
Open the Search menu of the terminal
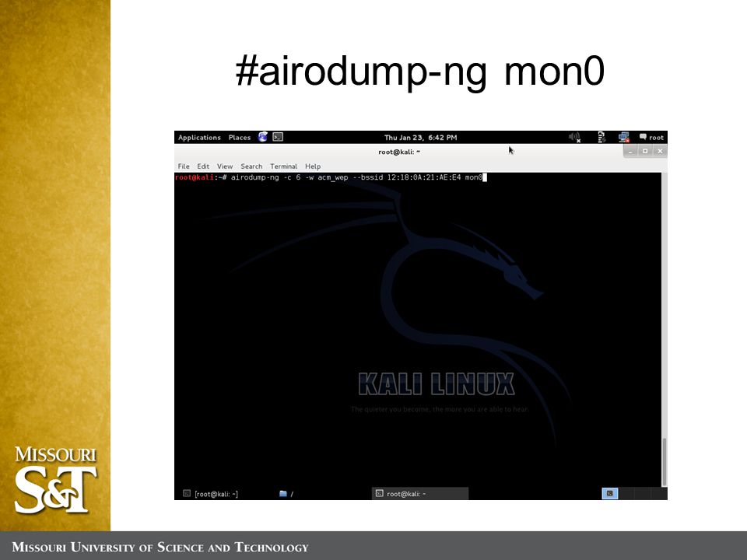coord(251,166)
